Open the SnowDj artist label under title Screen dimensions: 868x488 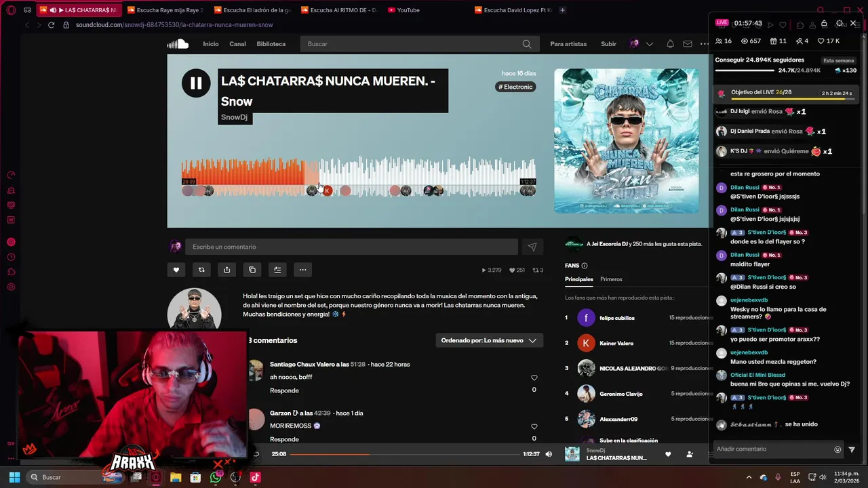click(x=234, y=117)
